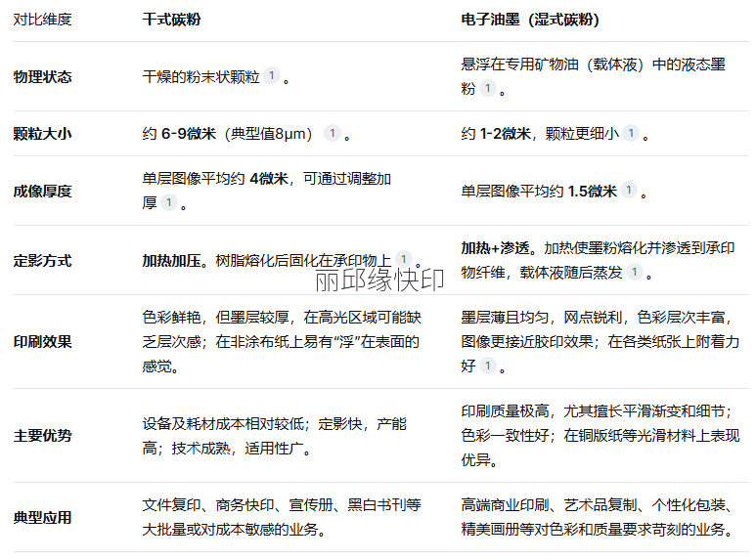The height and width of the screenshot is (560, 756).
Task: Select the 电子油墨（湿式碳粉） column header
Action: point(530,20)
